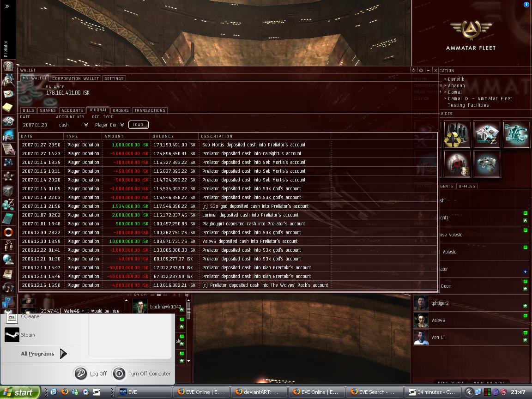Sort journal by Balance column header
Image resolution: width=532 pixels, height=399 pixels.
click(174, 136)
